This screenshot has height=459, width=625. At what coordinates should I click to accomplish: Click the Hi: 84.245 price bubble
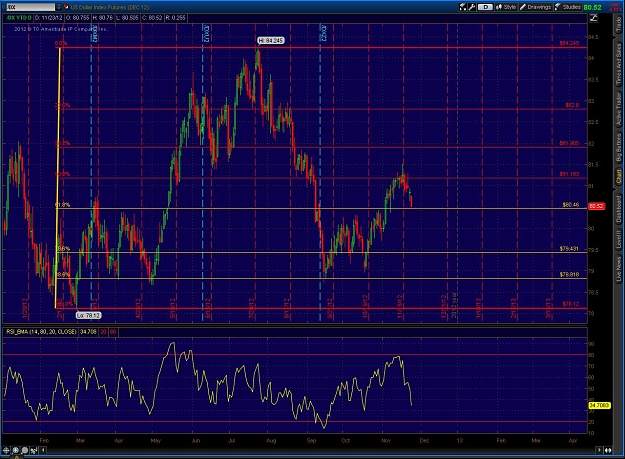tap(271, 41)
